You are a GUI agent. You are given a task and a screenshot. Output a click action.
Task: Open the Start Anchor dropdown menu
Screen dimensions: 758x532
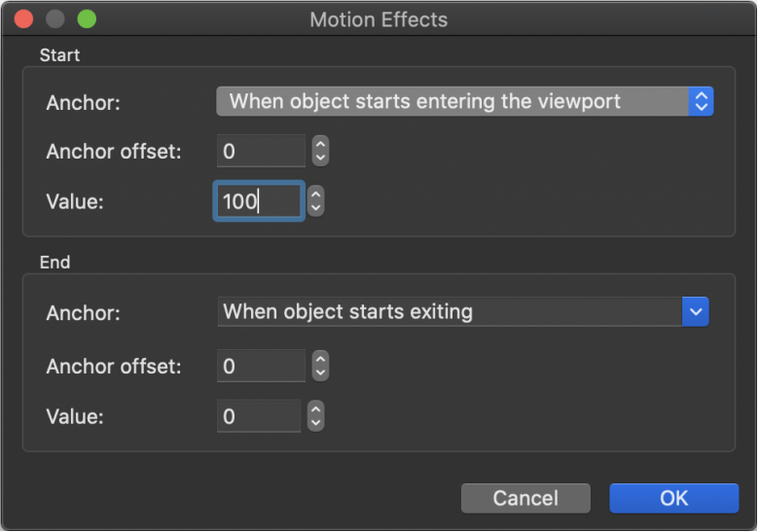point(464,101)
